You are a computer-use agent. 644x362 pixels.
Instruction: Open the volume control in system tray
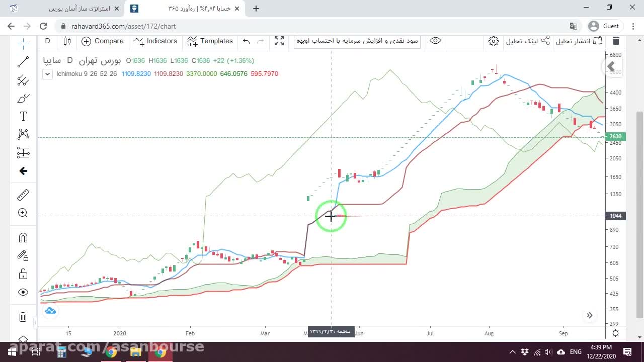click(x=548, y=352)
